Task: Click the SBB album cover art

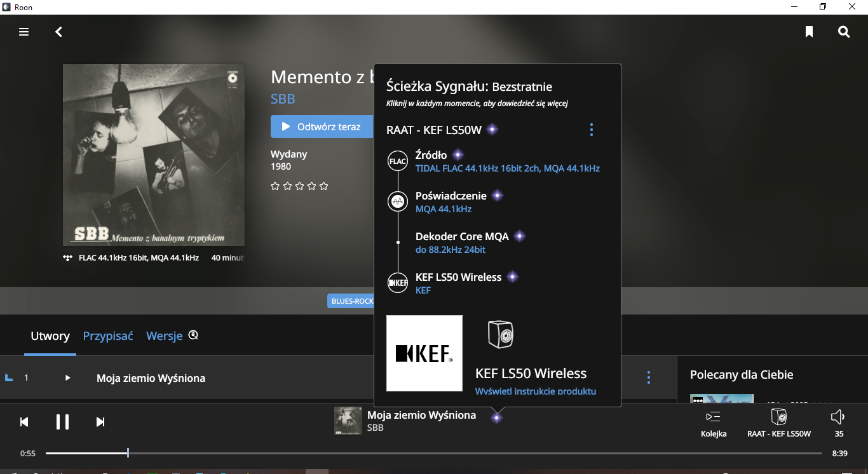Action: (154, 155)
